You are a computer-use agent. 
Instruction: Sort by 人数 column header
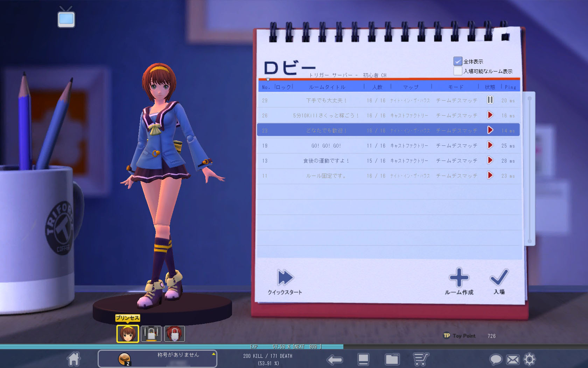coord(377,87)
